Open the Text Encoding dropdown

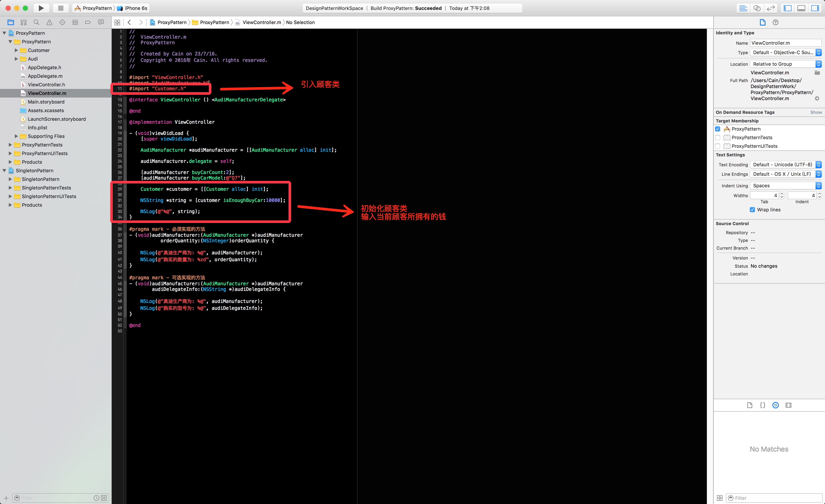coord(785,164)
